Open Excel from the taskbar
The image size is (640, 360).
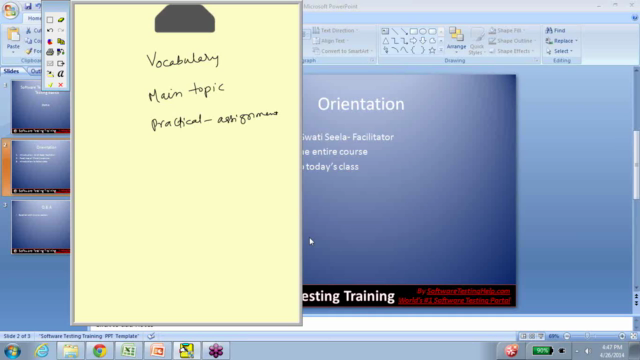129,351
